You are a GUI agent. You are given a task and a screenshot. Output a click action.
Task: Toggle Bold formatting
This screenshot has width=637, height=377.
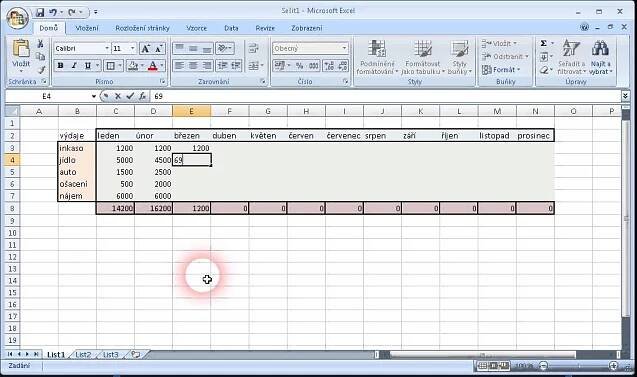click(61, 65)
